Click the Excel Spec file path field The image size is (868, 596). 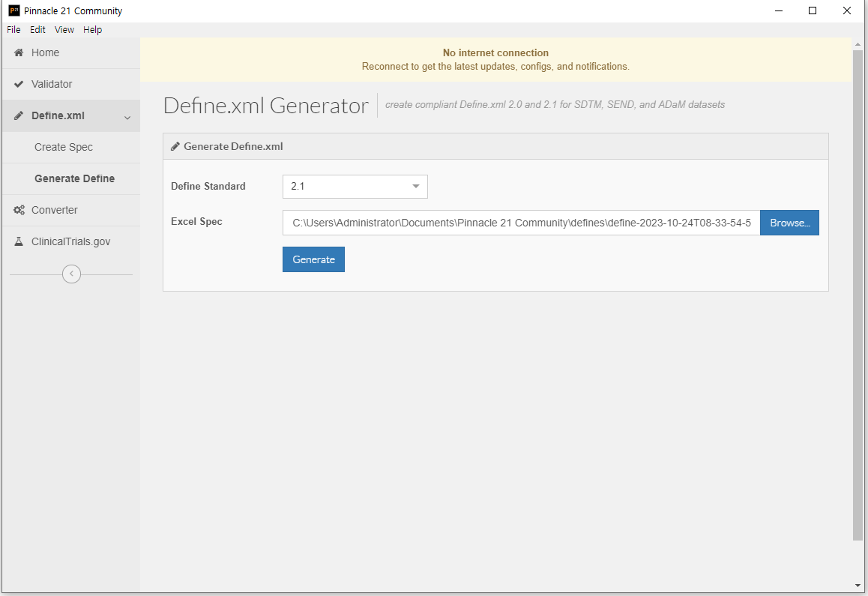[x=521, y=223]
